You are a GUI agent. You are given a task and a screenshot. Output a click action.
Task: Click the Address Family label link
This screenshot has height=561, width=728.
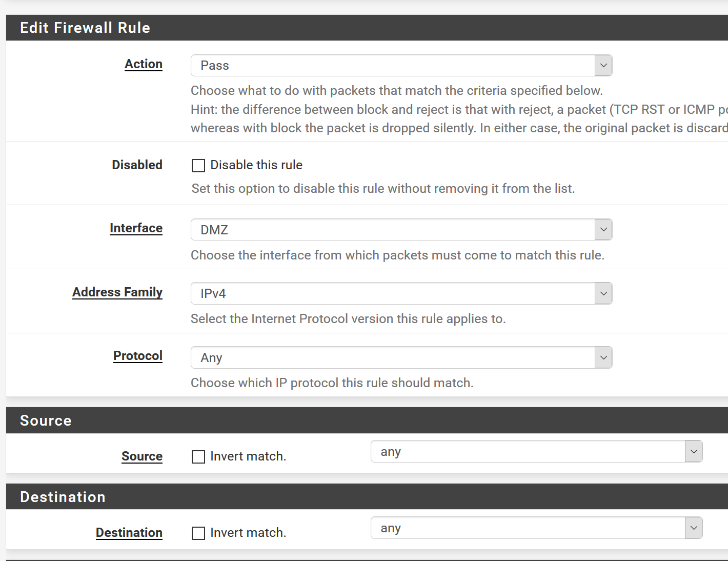click(117, 292)
